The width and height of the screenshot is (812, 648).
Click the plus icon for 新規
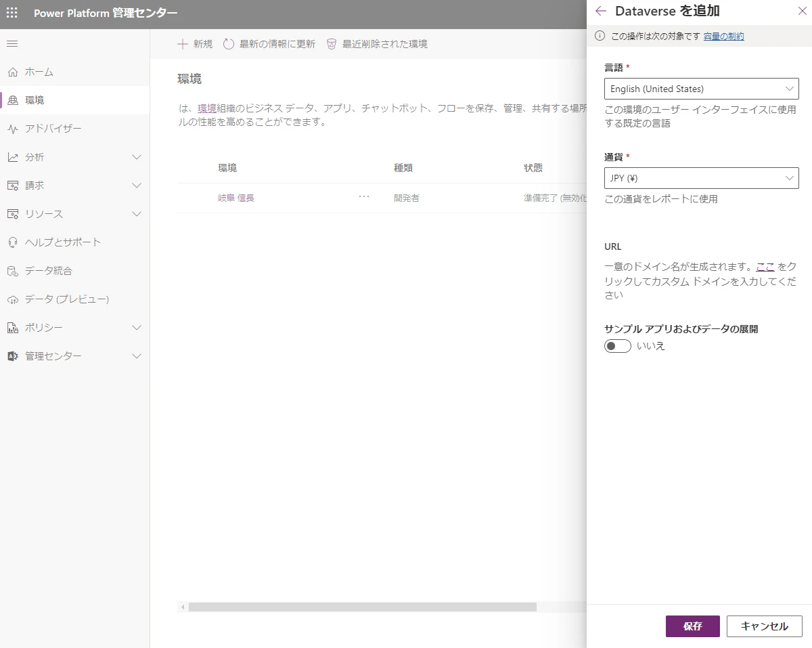[182, 44]
